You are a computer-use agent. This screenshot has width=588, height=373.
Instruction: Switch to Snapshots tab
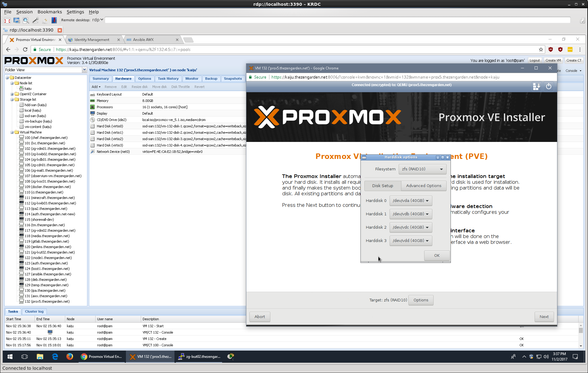tap(233, 79)
